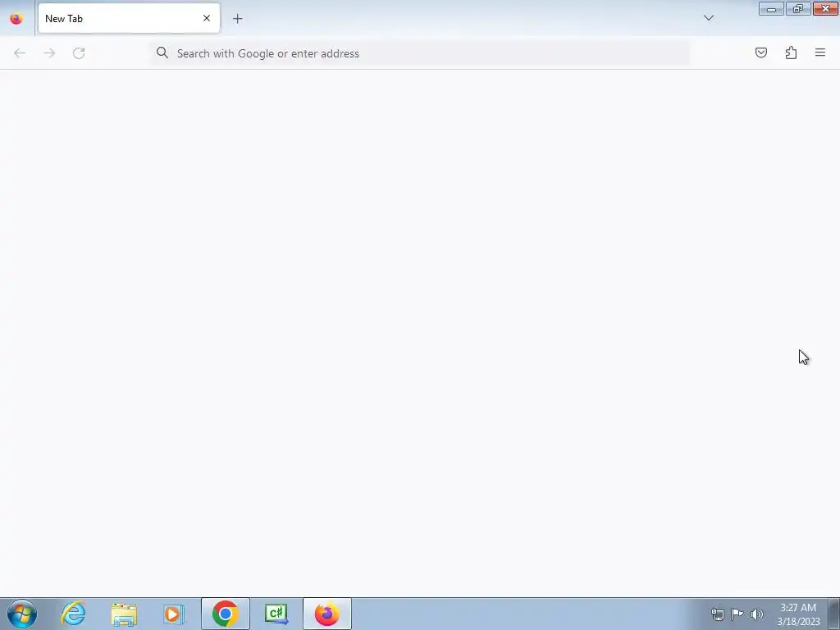
Task: Open a new tab with plus button
Action: tap(237, 19)
